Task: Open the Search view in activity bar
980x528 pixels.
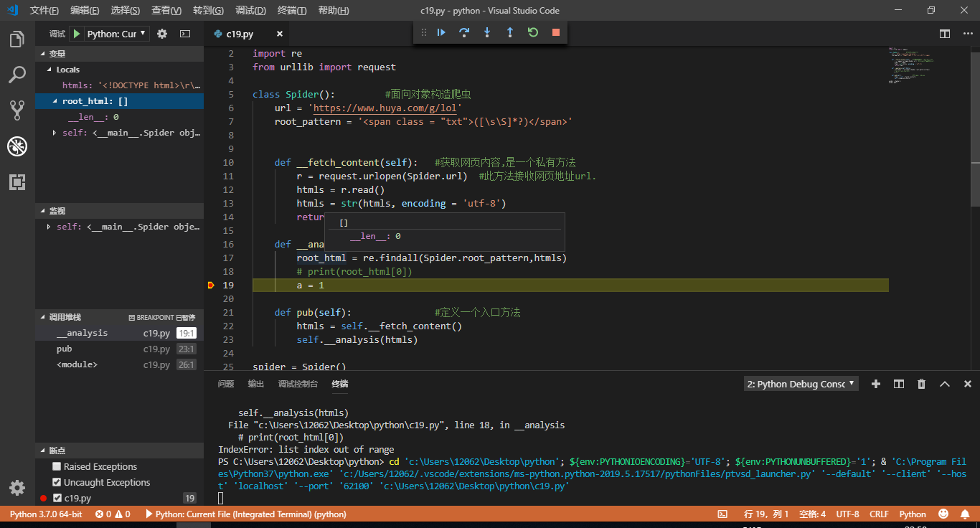Action: (x=17, y=75)
